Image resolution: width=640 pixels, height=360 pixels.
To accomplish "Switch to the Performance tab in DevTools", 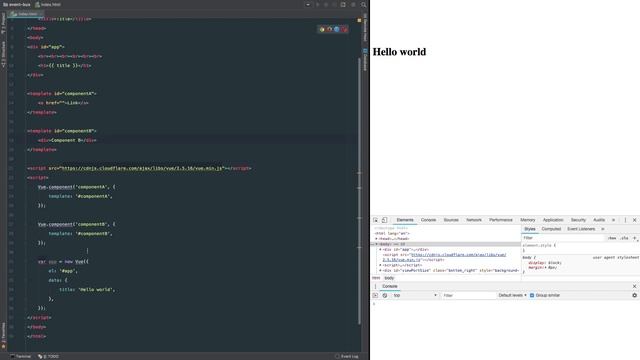I will pos(501,220).
